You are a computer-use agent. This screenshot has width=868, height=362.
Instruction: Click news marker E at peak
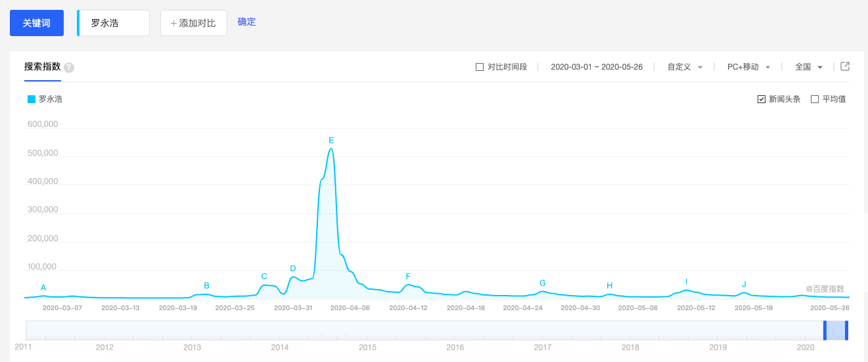tap(331, 140)
